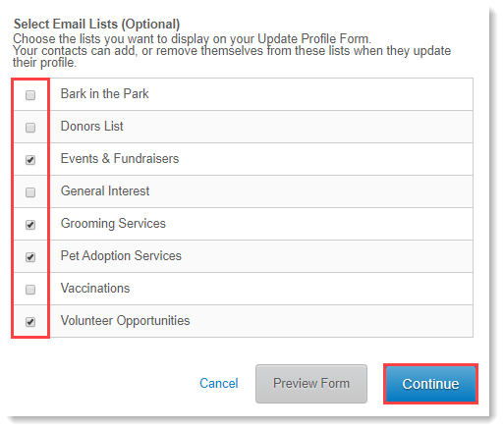
Task: Select the General Interest list label
Action: pyautogui.click(x=105, y=191)
